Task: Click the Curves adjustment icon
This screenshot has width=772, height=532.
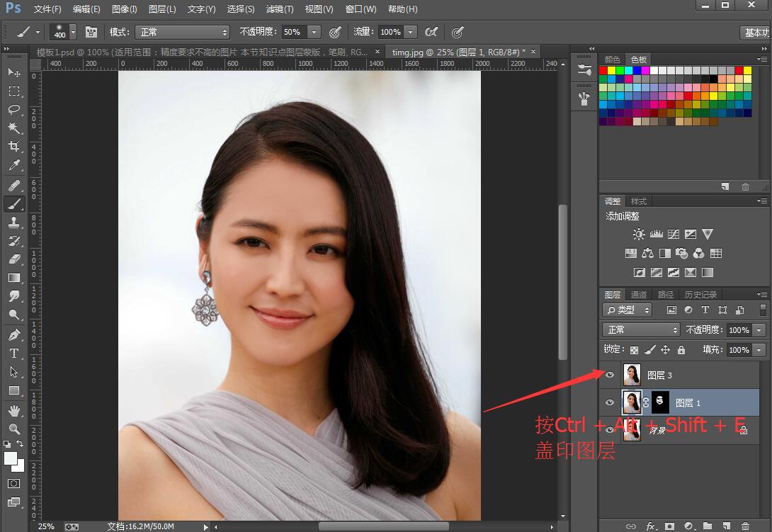Action: point(674,234)
